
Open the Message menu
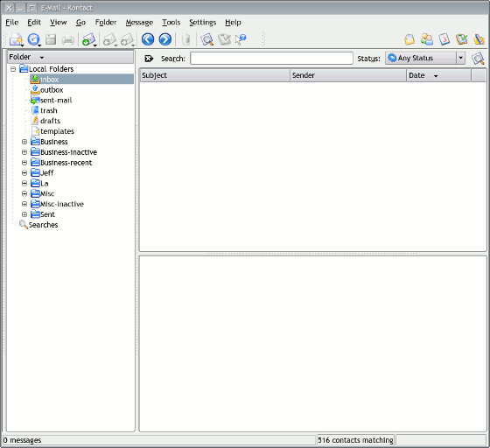pyautogui.click(x=139, y=23)
